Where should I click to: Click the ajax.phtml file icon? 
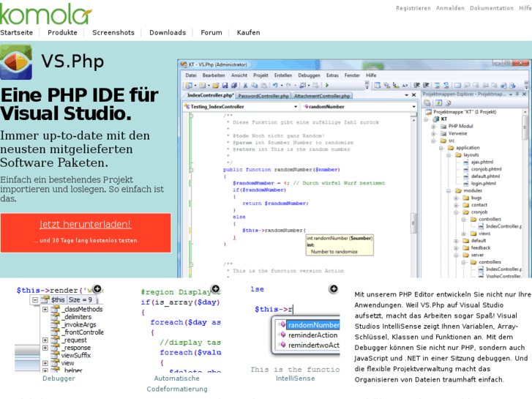[466, 162]
